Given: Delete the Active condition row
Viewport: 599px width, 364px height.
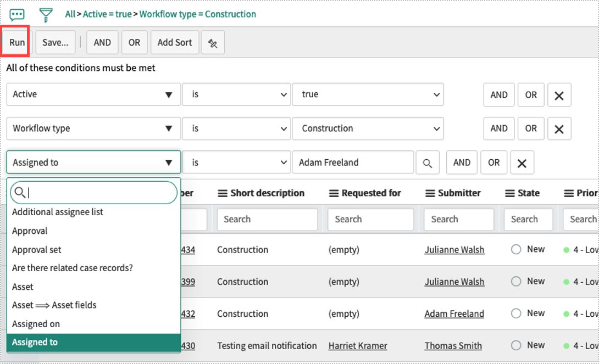Looking at the screenshot, I should 559,95.
